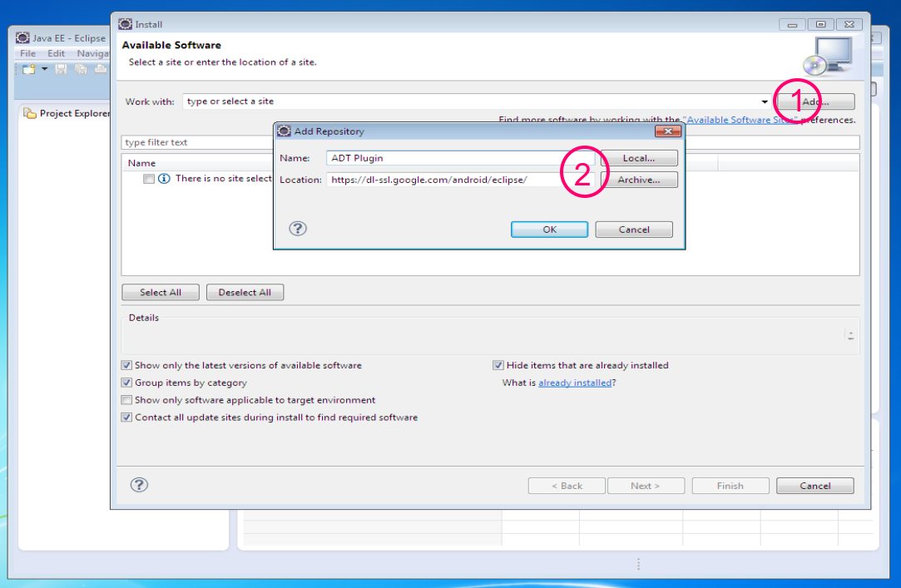Image resolution: width=901 pixels, height=588 pixels.
Task: Click the Eclipse icon in Add Repository title
Action: 284,131
